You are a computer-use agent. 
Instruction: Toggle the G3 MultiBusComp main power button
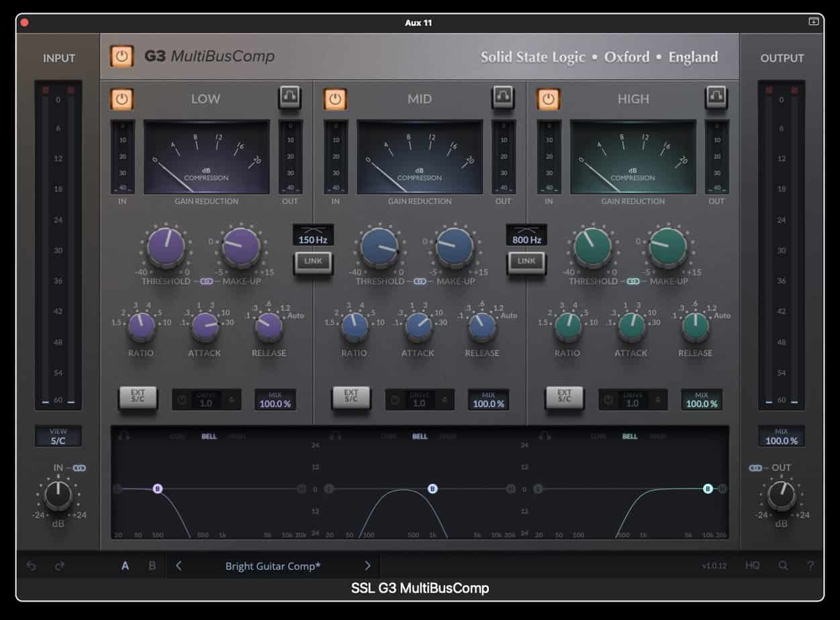pos(122,56)
